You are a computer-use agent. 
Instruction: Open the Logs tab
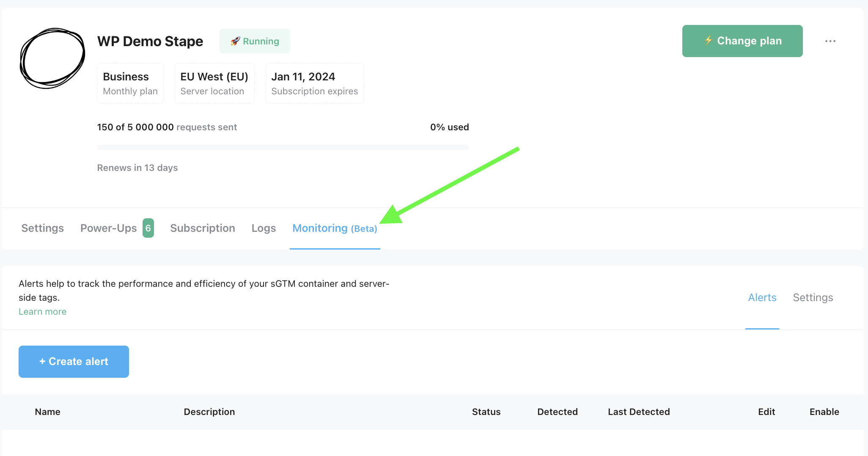(264, 228)
